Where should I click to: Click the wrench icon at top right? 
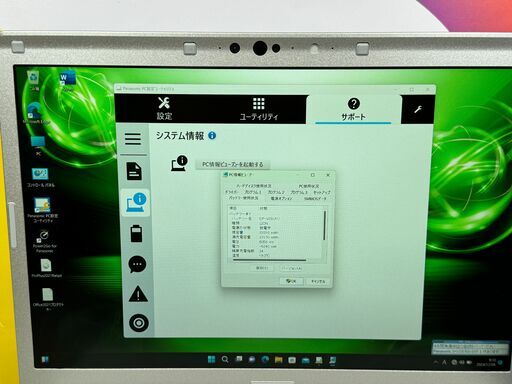pos(418,109)
